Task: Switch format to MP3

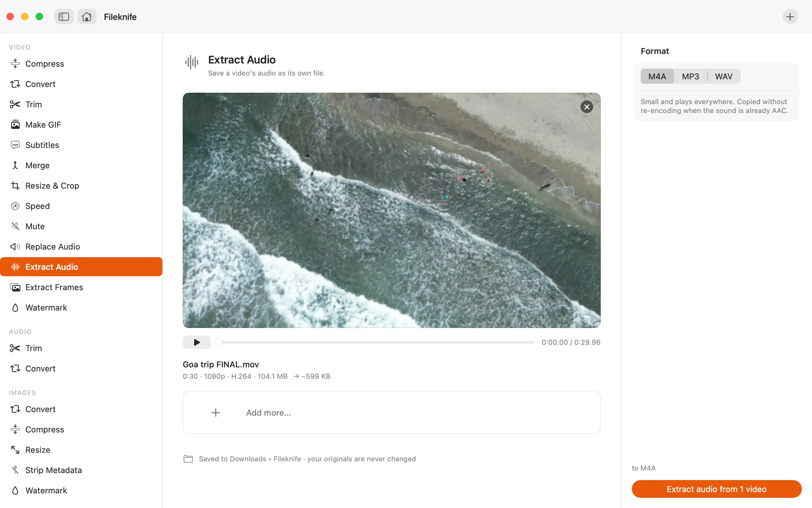Action: click(690, 76)
